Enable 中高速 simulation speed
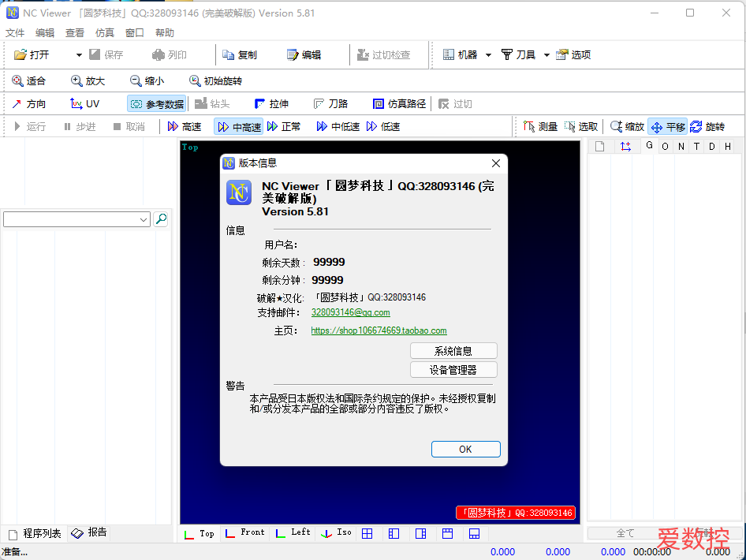 coord(238,125)
